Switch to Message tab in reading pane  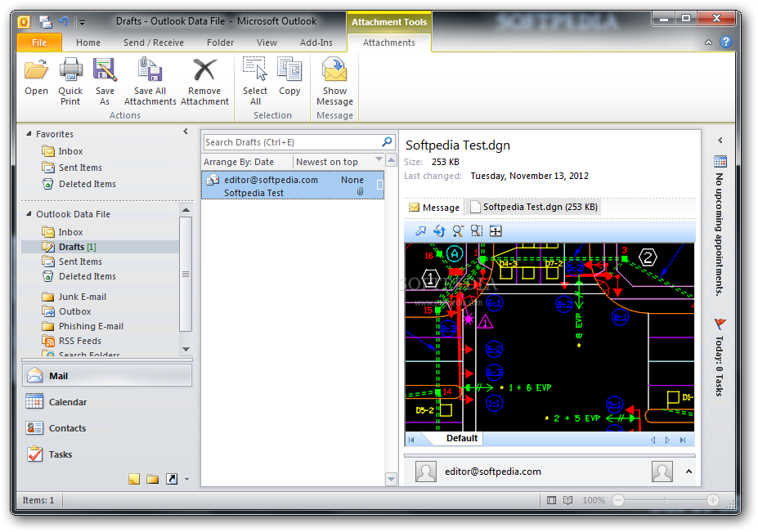[x=434, y=208]
